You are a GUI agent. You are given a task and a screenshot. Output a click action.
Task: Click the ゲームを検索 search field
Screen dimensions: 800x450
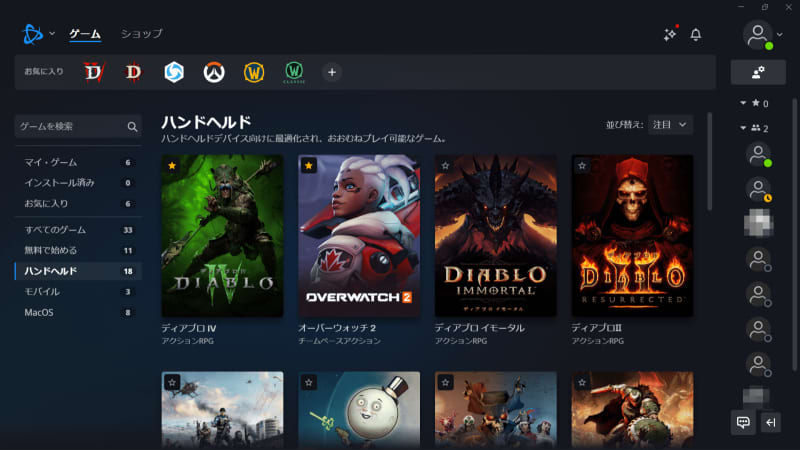tap(70, 127)
